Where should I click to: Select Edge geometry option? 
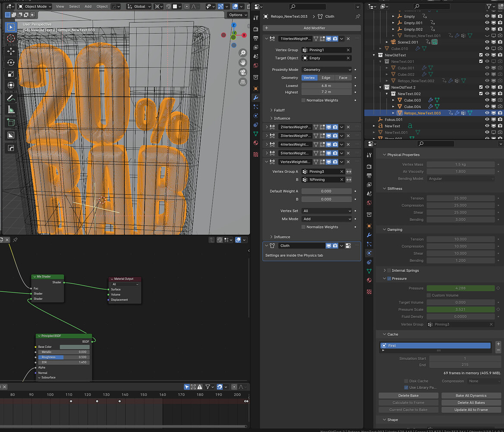(326, 78)
